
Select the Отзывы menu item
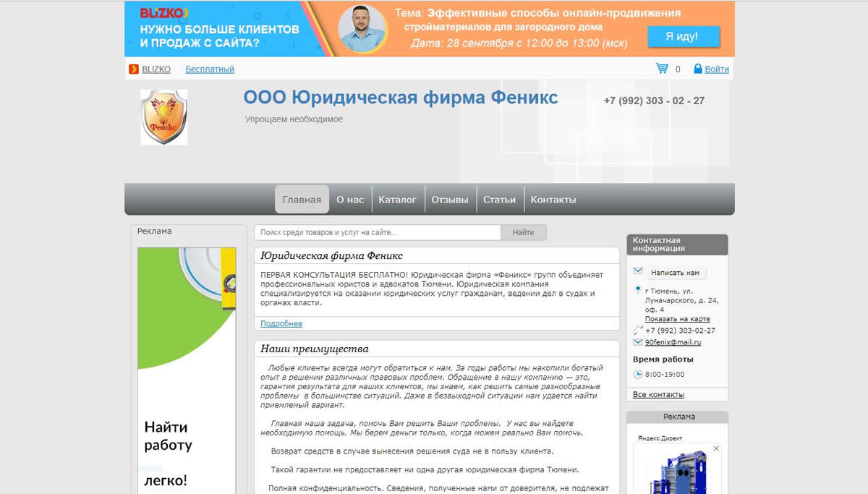(x=450, y=199)
